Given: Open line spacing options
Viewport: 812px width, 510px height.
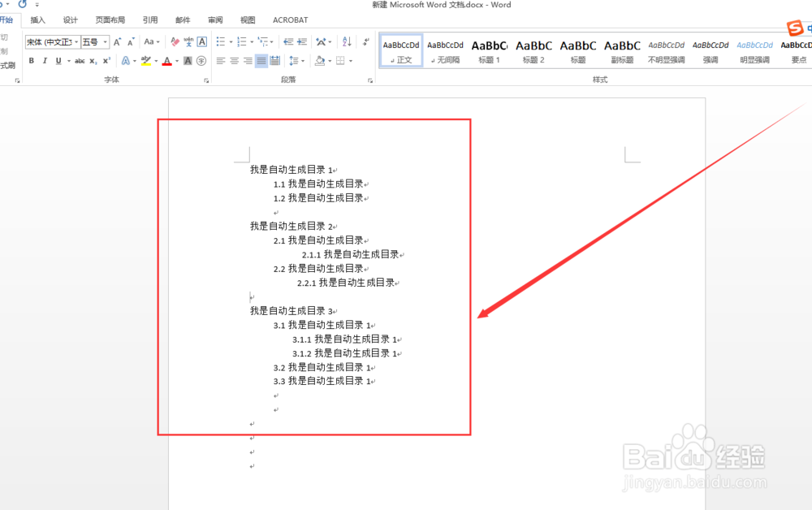Looking at the screenshot, I should coord(294,61).
